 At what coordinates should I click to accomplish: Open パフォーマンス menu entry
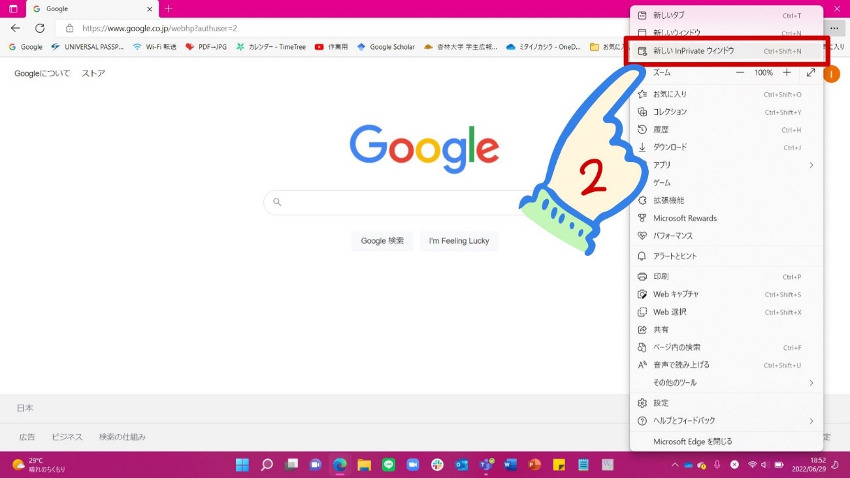point(726,236)
